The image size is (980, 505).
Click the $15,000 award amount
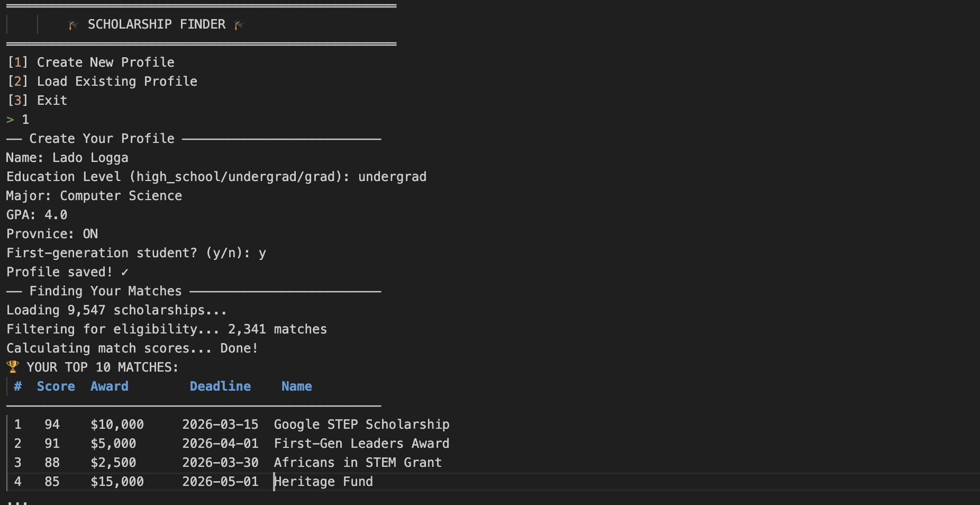tap(117, 482)
